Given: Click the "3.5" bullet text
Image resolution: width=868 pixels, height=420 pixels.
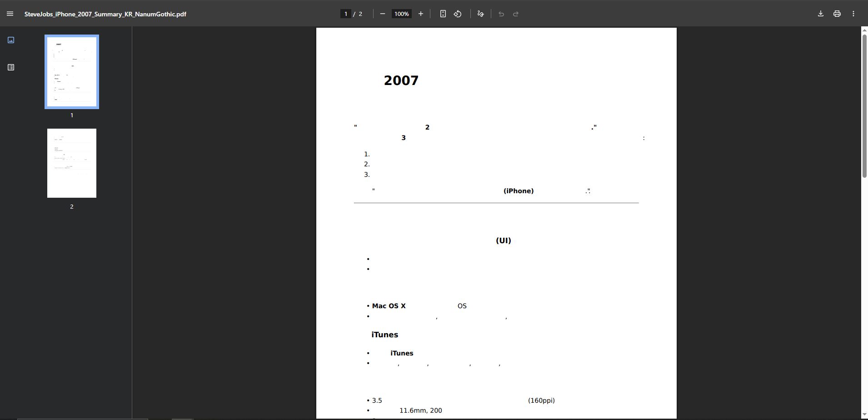Looking at the screenshot, I should (x=377, y=400).
